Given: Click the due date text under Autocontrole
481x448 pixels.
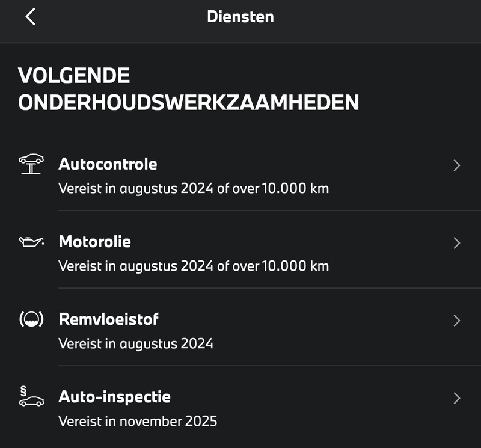Looking at the screenshot, I should pyautogui.click(x=194, y=188).
